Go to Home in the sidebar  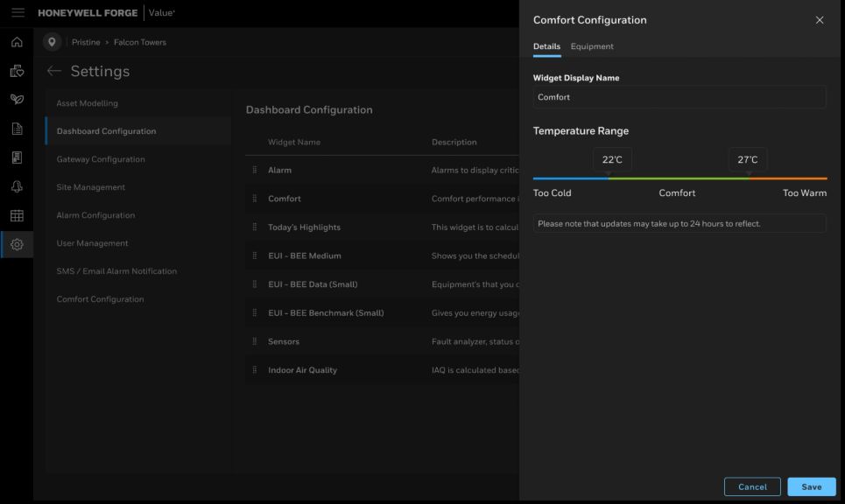[x=17, y=42]
